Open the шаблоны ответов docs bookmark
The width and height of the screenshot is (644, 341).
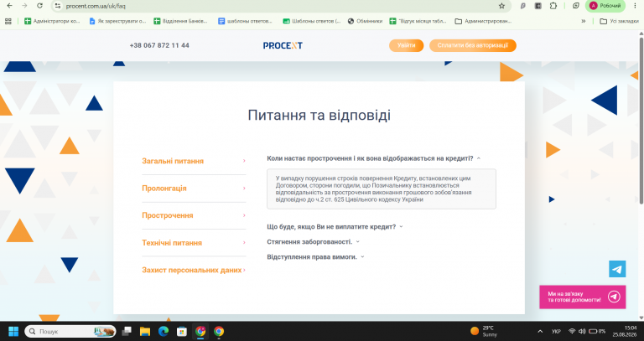coord(245,21)
